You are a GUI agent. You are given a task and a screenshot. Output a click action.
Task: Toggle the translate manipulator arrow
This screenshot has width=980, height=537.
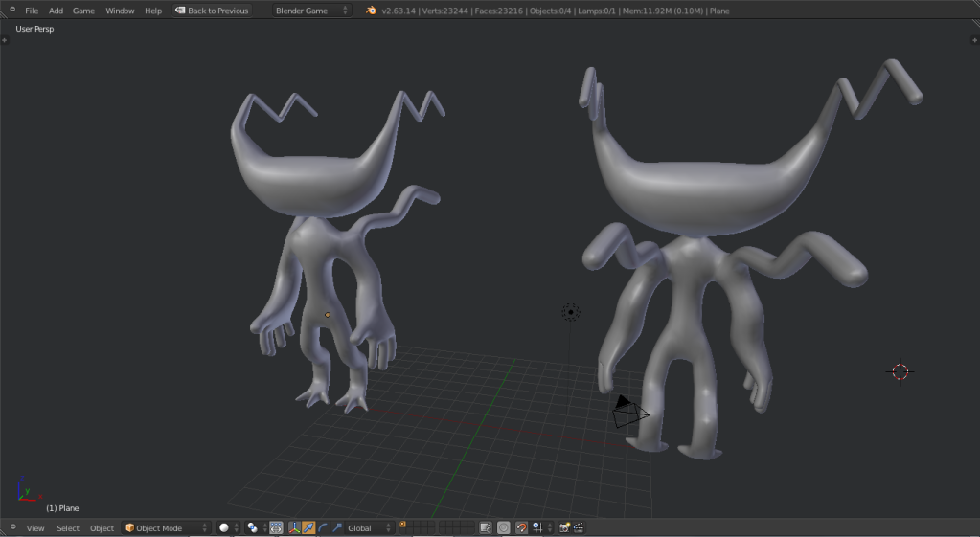(x=308, y=528)
